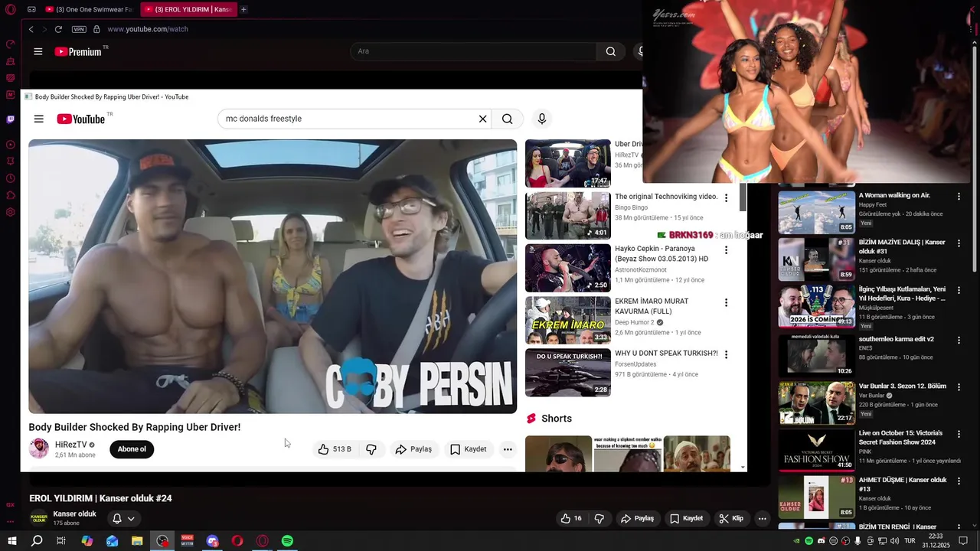Open Spotify from taskbar
980x551 pixels.
tap(287, 541)
